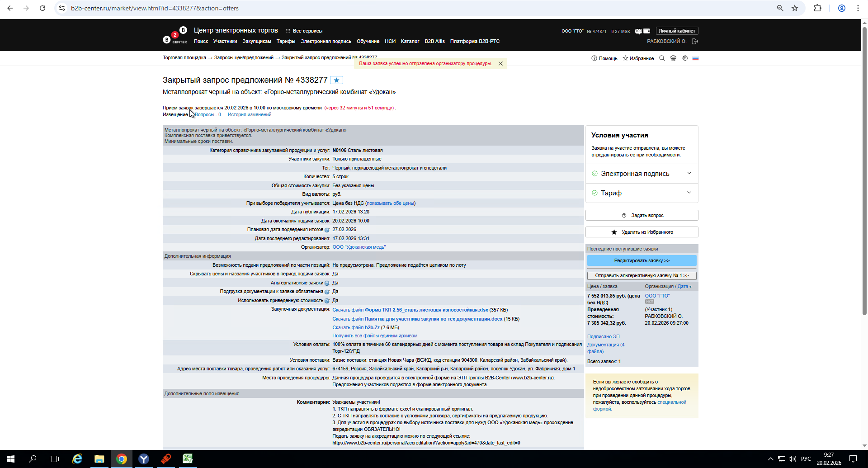
Task: Open Windows notification center icon
Action: [853, 459]
